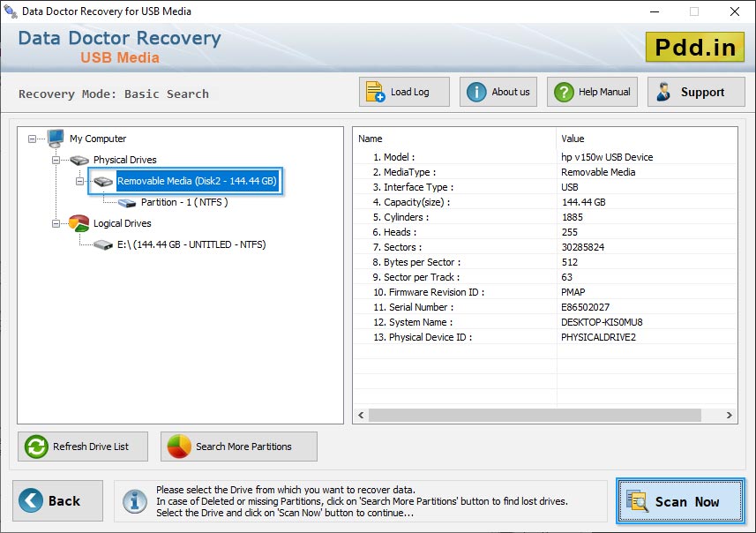756x533 pixels.
Task: Click the 'hp v150w USB Device' value
Action: pos(607,157)
